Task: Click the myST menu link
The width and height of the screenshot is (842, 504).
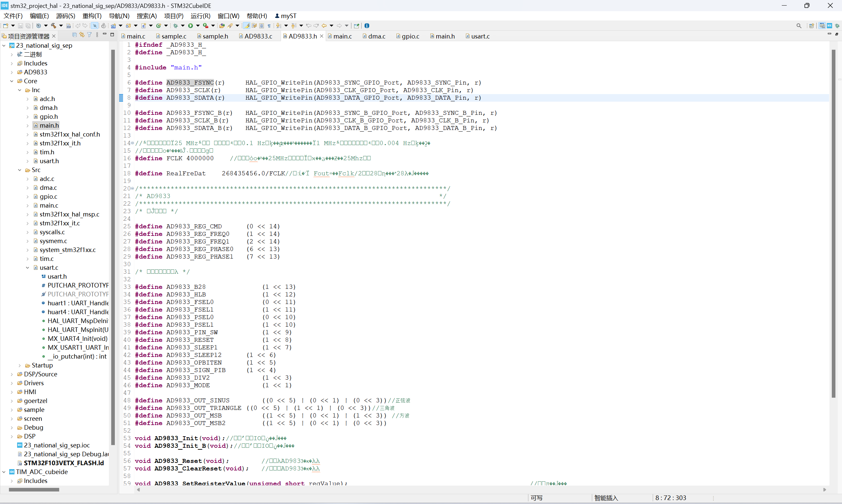Action: coord(286,16)
